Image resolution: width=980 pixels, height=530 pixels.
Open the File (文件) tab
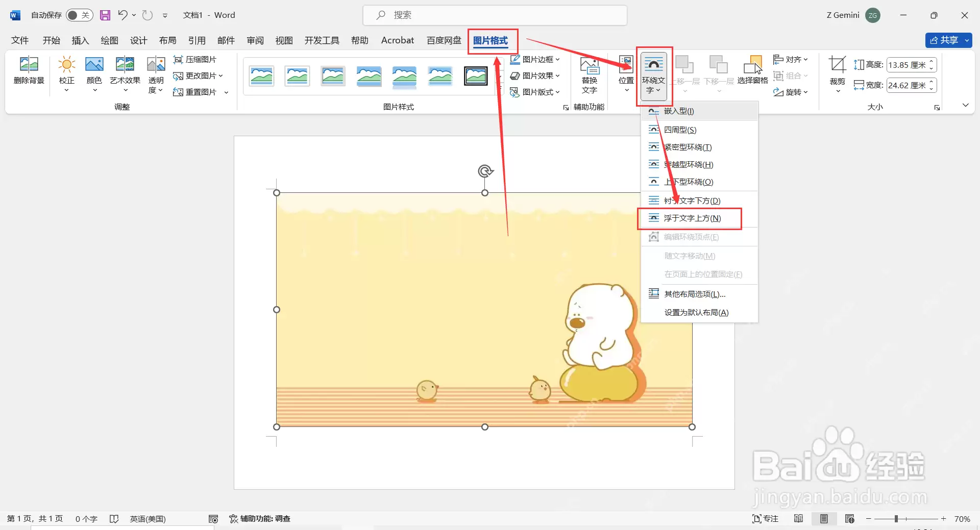[x=20, y=40]
